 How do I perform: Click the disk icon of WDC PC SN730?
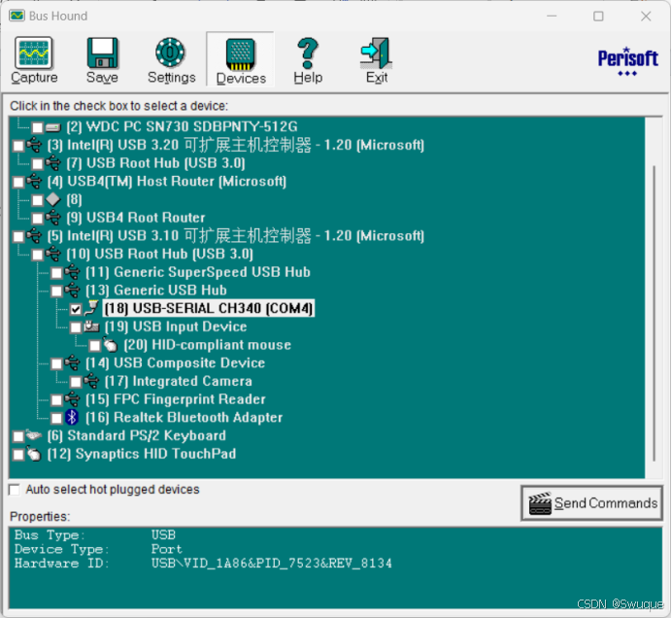coord(53,127)
